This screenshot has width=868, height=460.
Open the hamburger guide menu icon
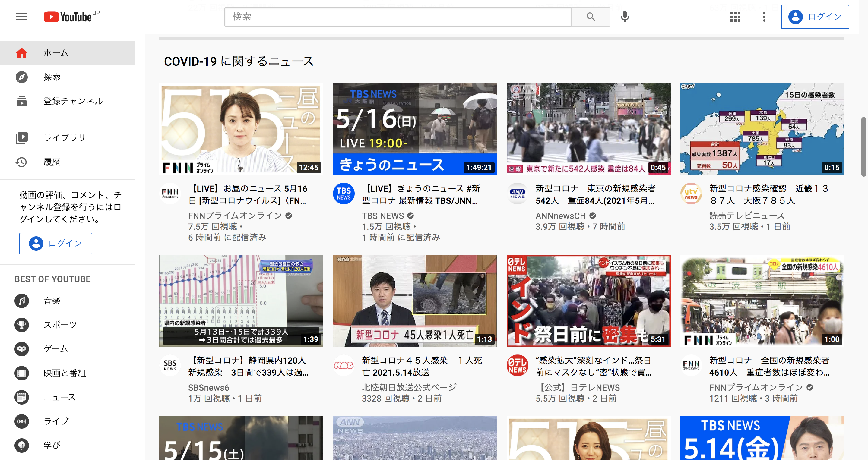22,17
